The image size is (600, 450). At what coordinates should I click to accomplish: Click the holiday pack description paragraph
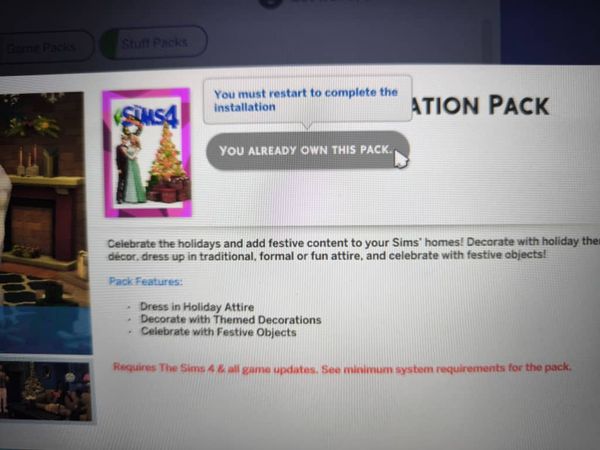click(x=354, y=249)
